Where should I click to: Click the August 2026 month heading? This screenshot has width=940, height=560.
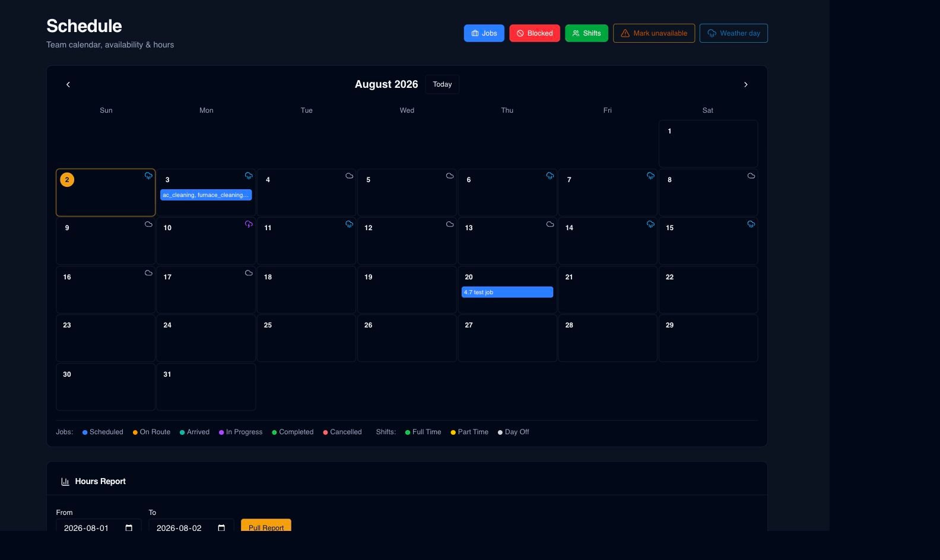(386, 84)
